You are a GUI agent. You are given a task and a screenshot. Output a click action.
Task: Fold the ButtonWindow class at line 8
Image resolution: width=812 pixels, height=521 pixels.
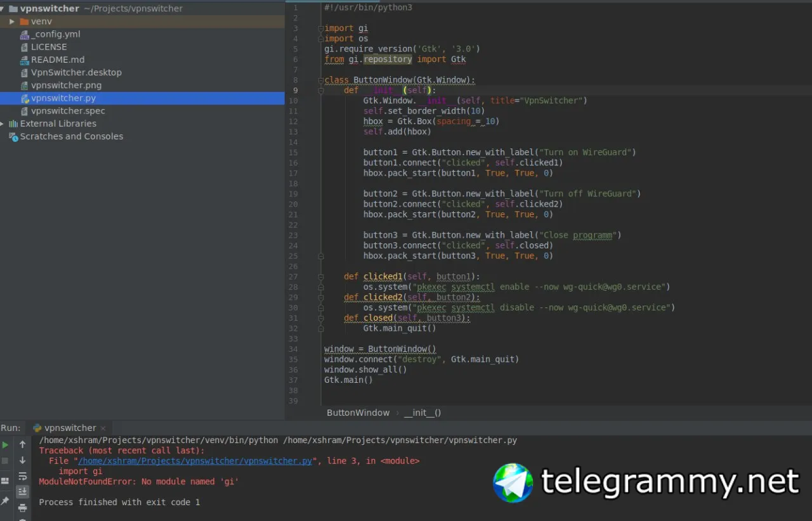point(320,80)
